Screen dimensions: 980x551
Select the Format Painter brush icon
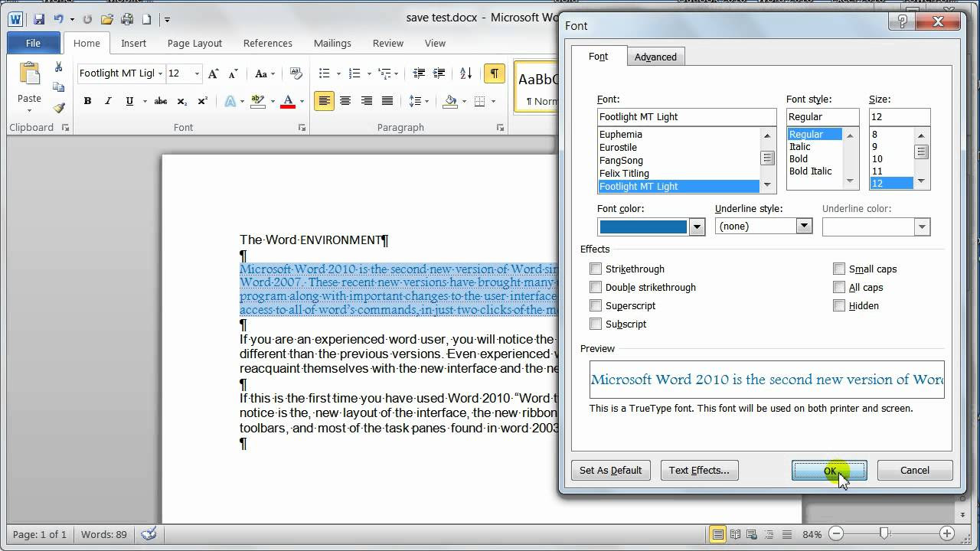click(x=59, y=108)
